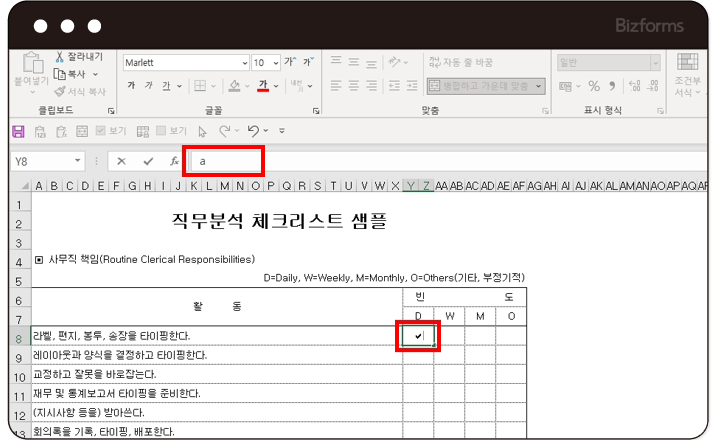The width and height of the screenshot is (715, 440).
Task: Click the Merge and Center (병합하고 가운데 맞춤) button
Action: 487,86
